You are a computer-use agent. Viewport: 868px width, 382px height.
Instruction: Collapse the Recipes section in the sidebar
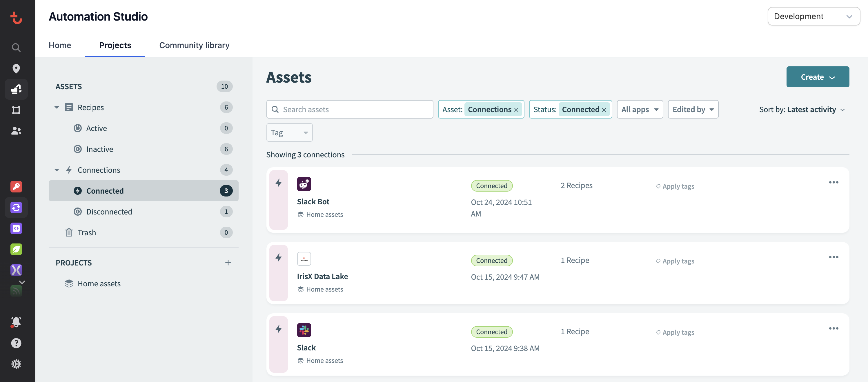click(x=57, y=107)
